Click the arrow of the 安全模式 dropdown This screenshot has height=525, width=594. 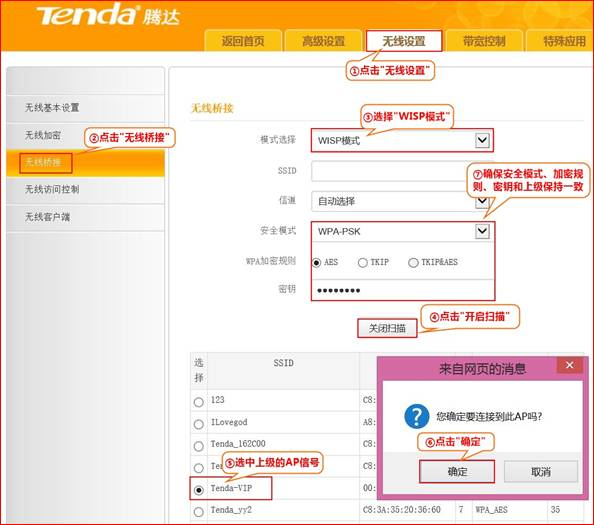482,231
